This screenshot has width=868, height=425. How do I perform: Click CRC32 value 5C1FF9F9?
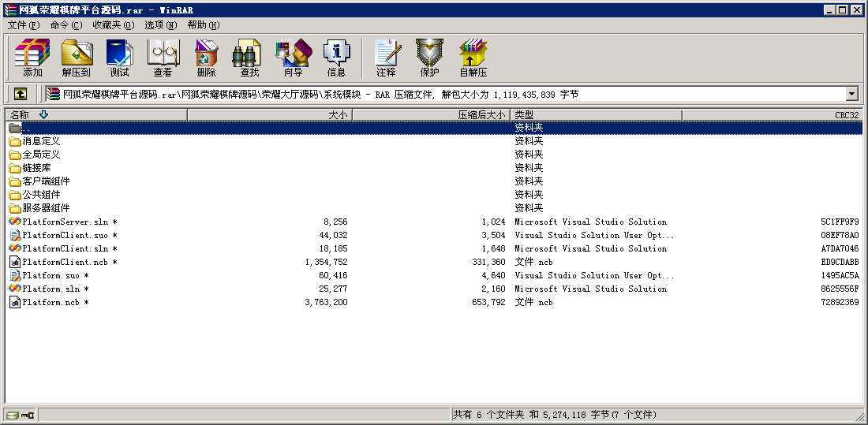(840, 222)
